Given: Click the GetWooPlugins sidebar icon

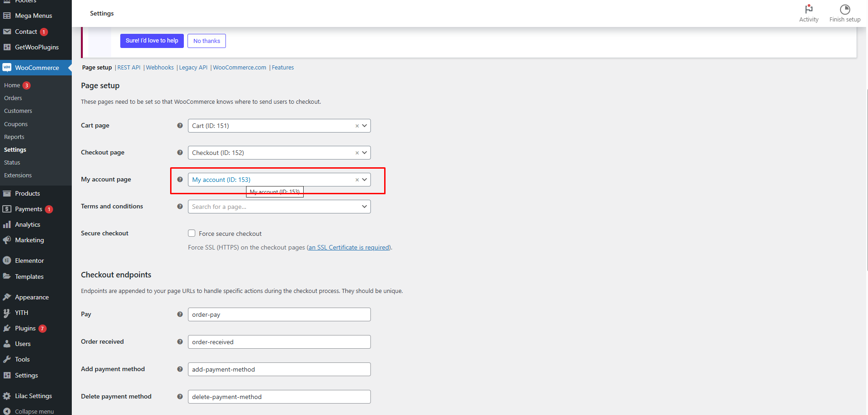Looking at the screenshot, I should point(7,47).
